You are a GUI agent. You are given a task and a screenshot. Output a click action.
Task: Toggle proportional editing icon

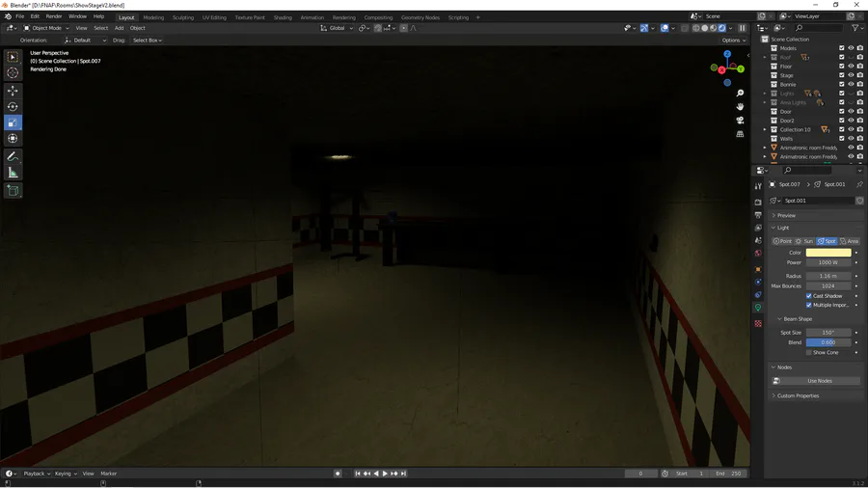pyautogui.click(x=403, y=28)
